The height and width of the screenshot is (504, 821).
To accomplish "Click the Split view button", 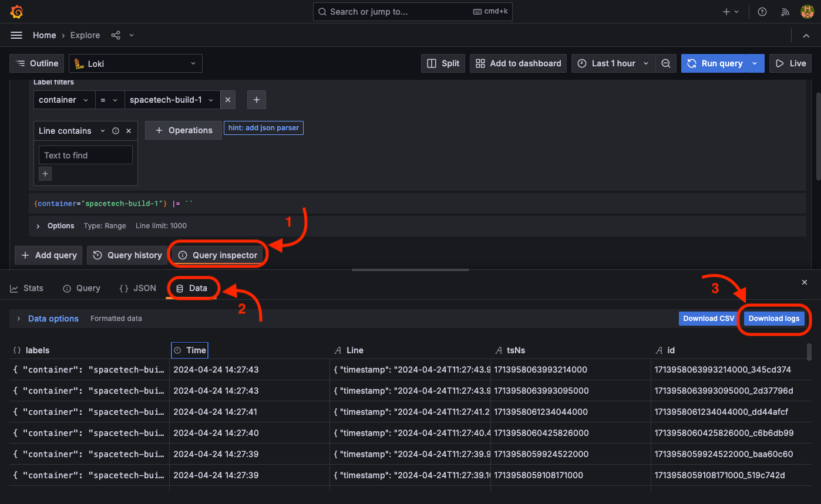I will [x=443, y=63].
